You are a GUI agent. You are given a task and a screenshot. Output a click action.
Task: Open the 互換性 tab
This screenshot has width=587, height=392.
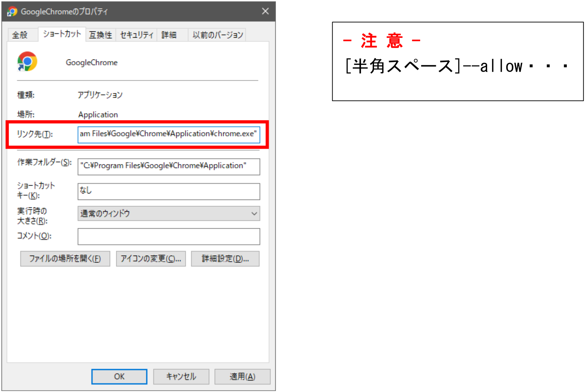[x=101, y=35]
